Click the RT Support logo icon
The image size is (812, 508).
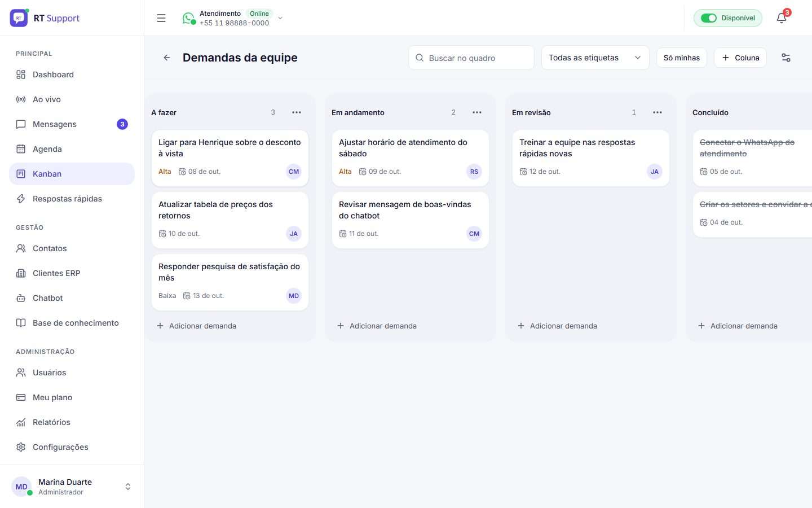19,18
